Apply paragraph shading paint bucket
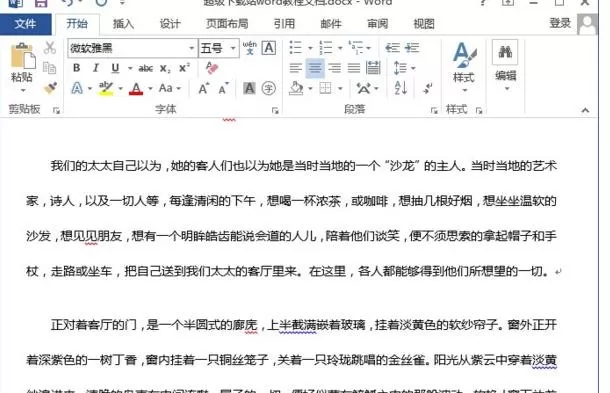This screenshot has height=393, width=610. [x=296, y=88]
